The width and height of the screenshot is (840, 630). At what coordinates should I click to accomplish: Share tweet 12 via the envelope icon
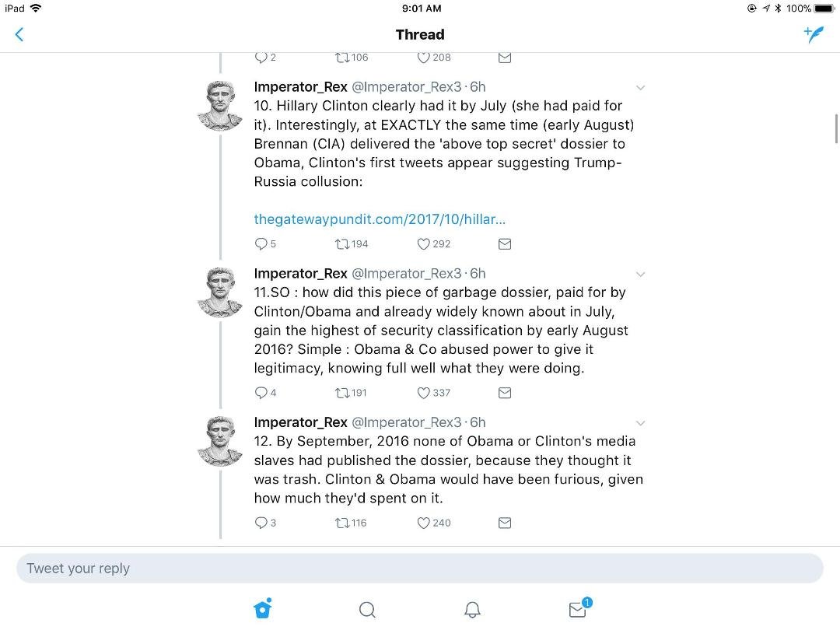[505, 523]
